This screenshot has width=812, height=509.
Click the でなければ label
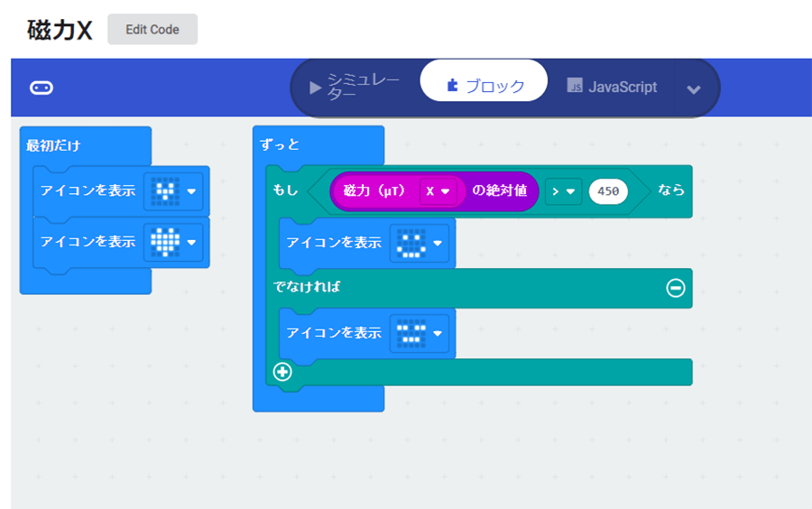click(x=307, y=286)
